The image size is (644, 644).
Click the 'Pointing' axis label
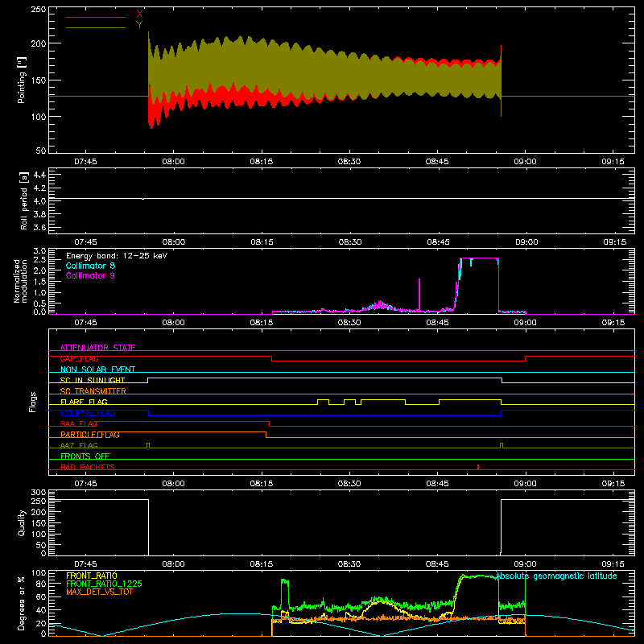(x=22, y=80)
